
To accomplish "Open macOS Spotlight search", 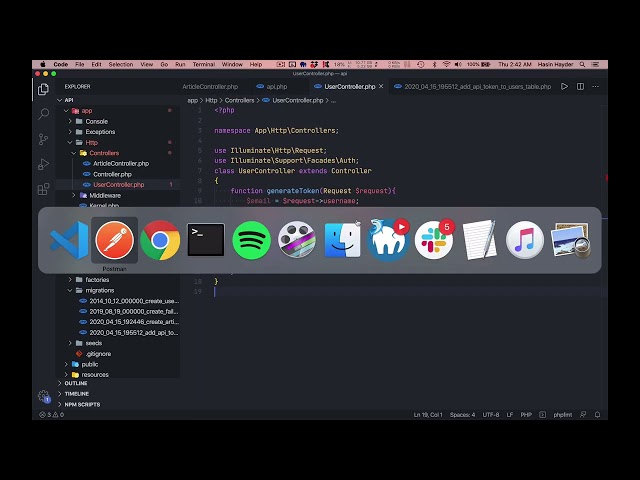I will pyautogui.click(x=582, y=64).
